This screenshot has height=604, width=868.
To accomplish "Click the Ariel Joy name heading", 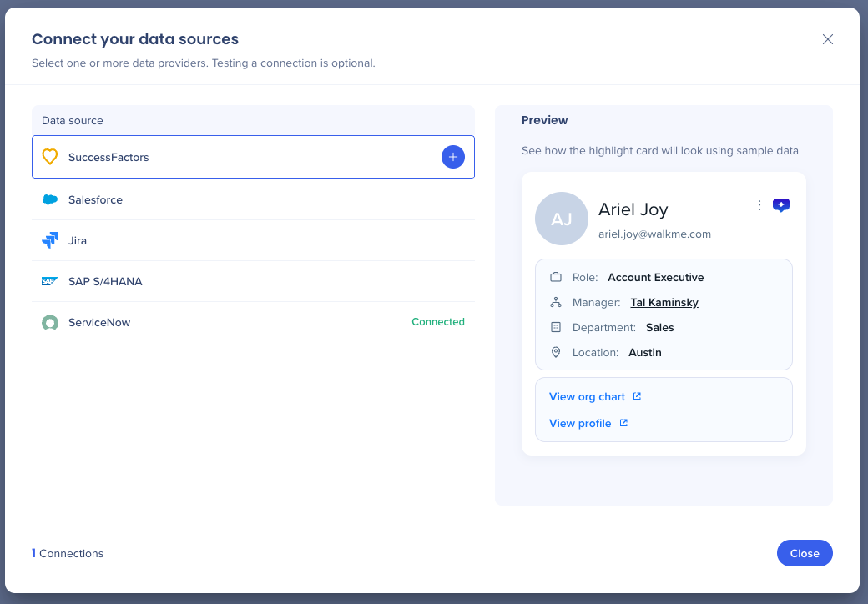I will [x=633, y=209].
